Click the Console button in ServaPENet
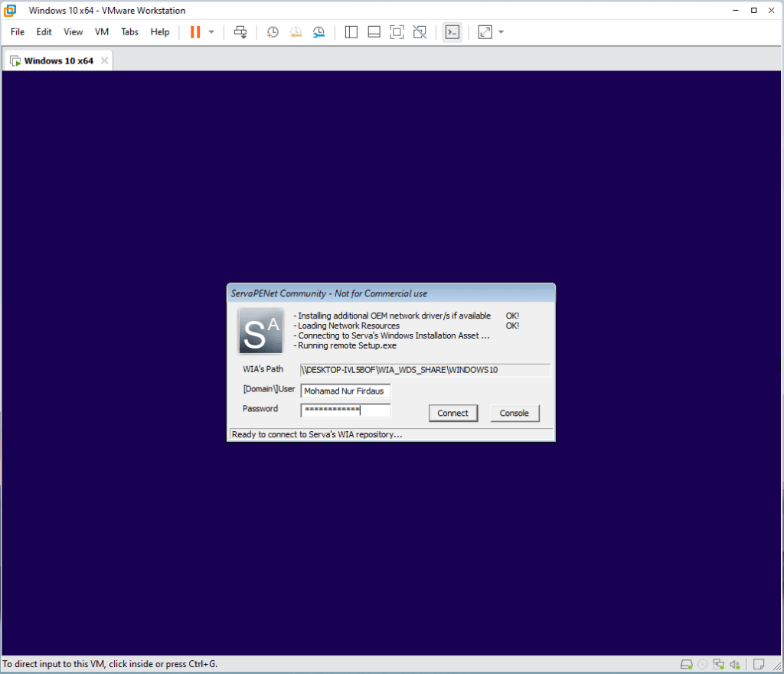The width and height of the screenshot is (784, 674). click(514, 413)
